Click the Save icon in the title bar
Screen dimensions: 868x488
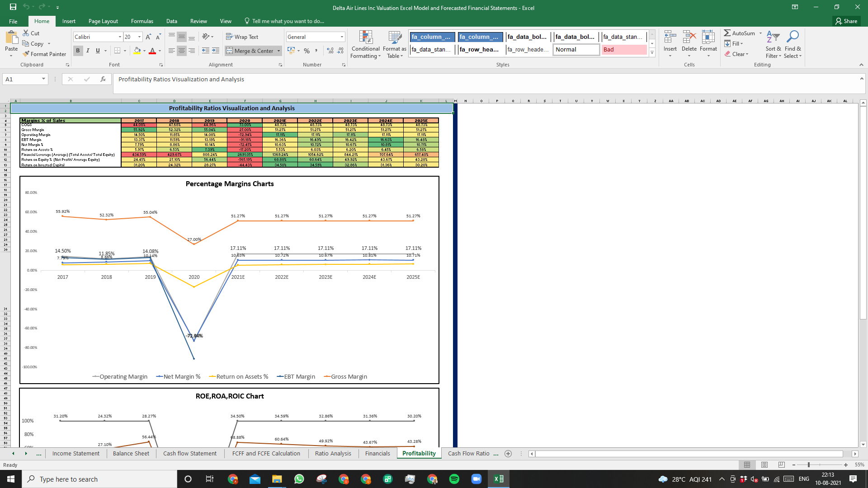click(x=13, y=7)
